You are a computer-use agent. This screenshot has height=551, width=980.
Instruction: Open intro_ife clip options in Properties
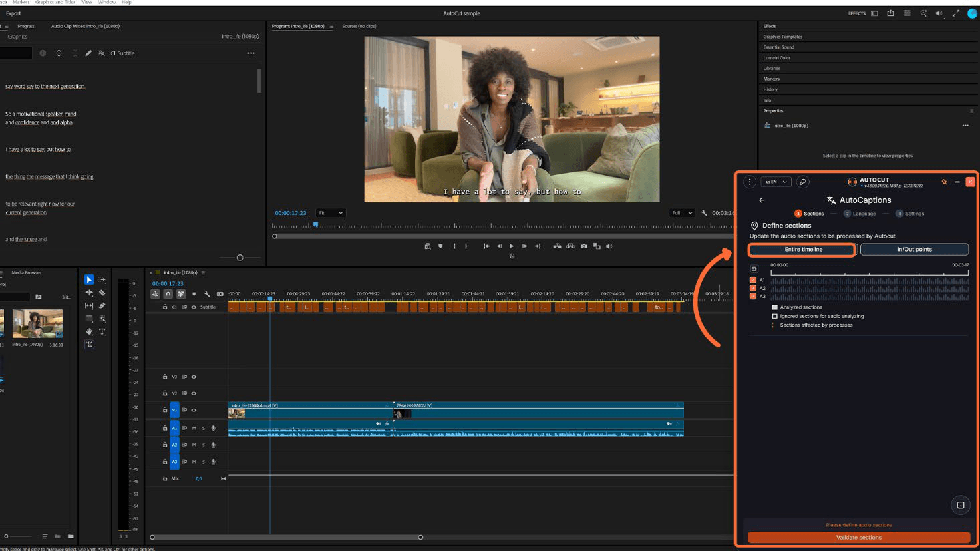[965, 126]
